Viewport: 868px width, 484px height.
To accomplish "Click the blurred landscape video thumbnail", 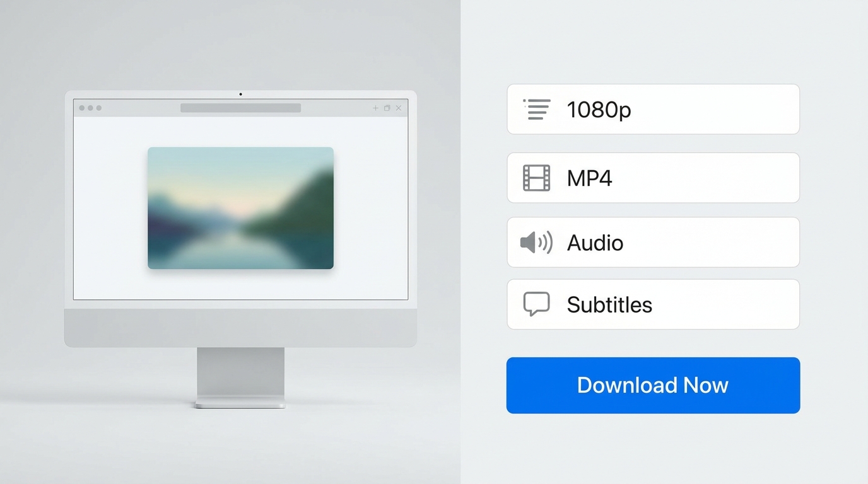I will (x=240, y=208).
